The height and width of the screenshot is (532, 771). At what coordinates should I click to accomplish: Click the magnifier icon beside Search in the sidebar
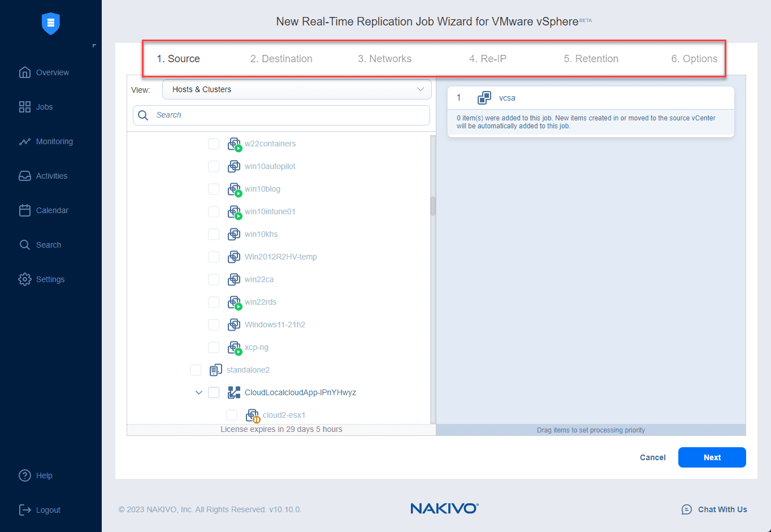(x=25, y=245)
